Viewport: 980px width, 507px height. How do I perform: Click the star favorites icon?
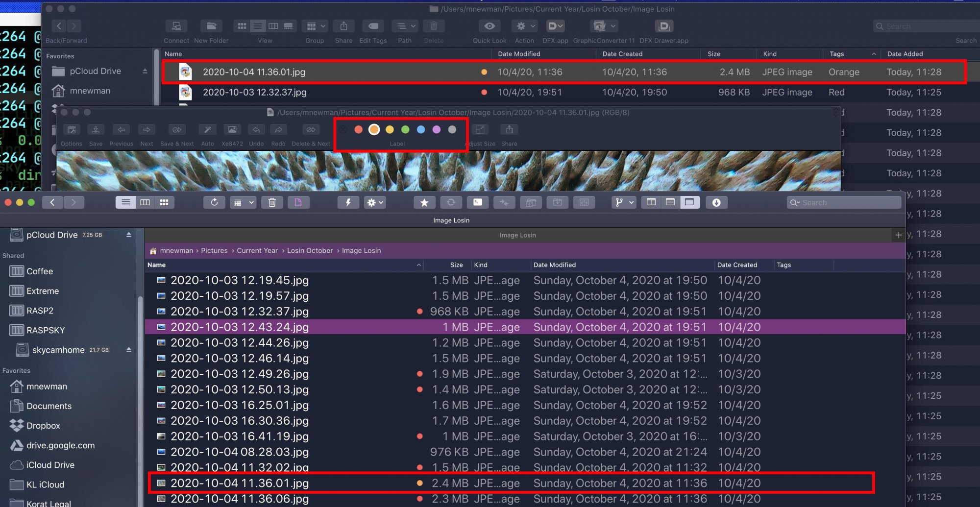[424, 202]
